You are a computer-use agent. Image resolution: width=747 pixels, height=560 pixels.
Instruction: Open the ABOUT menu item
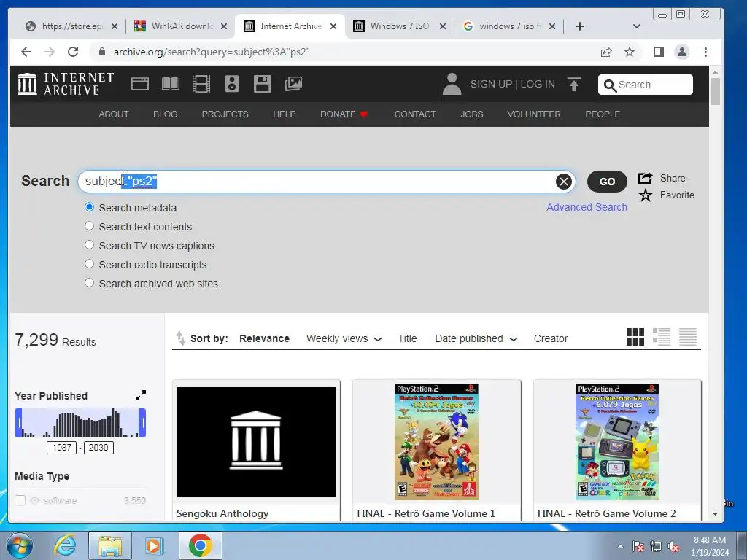click(x=114, y=114)
